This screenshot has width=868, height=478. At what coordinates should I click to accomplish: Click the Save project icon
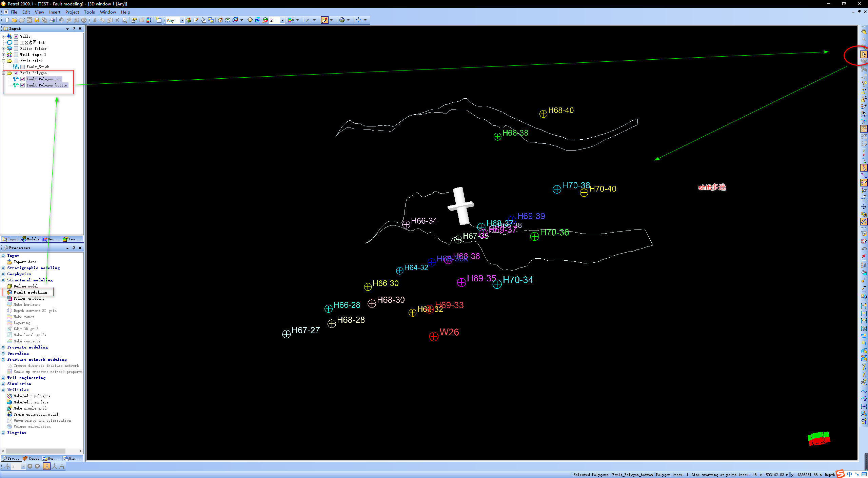37,20
